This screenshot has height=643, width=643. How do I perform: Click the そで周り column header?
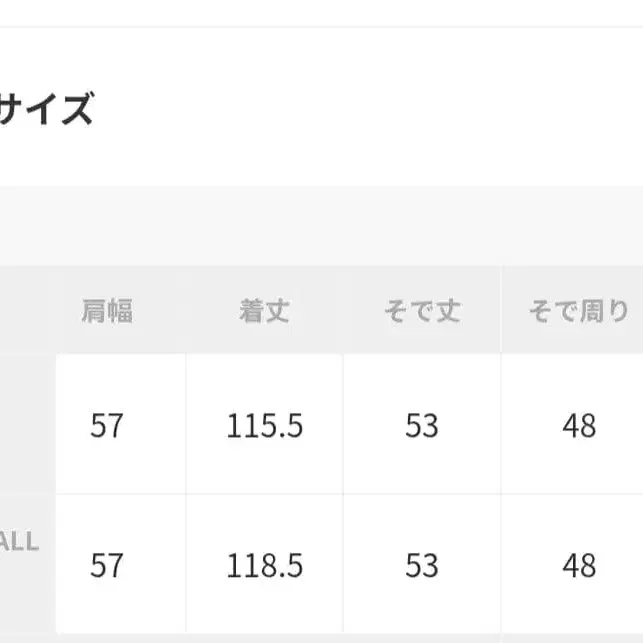(579, 311)
